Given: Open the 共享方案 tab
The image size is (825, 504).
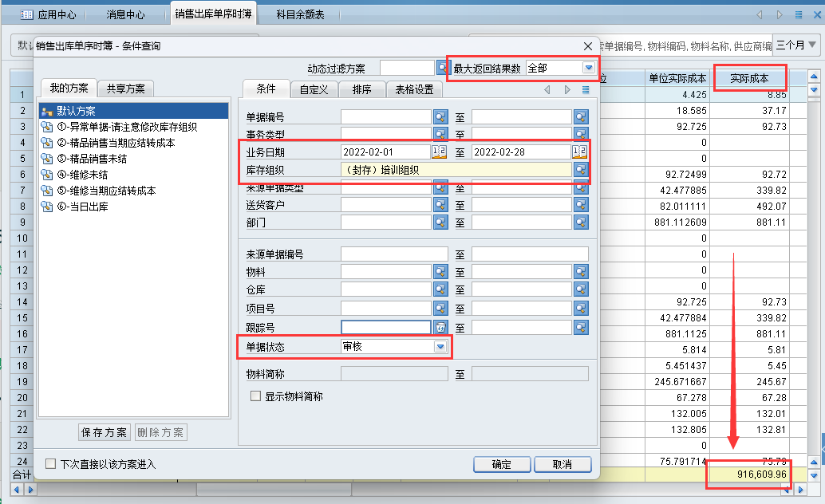Looking at the screenshot, I should pyautogui.click(x=127, y=89).
